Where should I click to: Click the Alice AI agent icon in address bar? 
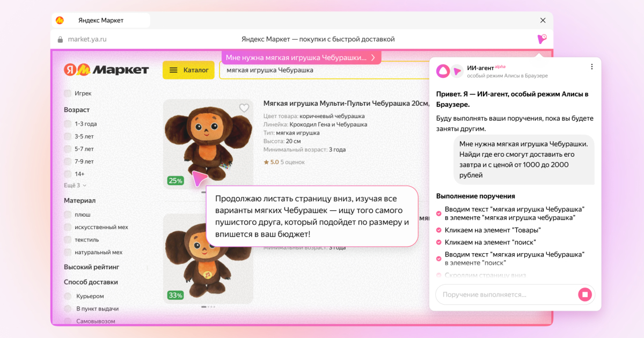[x=541, y=39]
